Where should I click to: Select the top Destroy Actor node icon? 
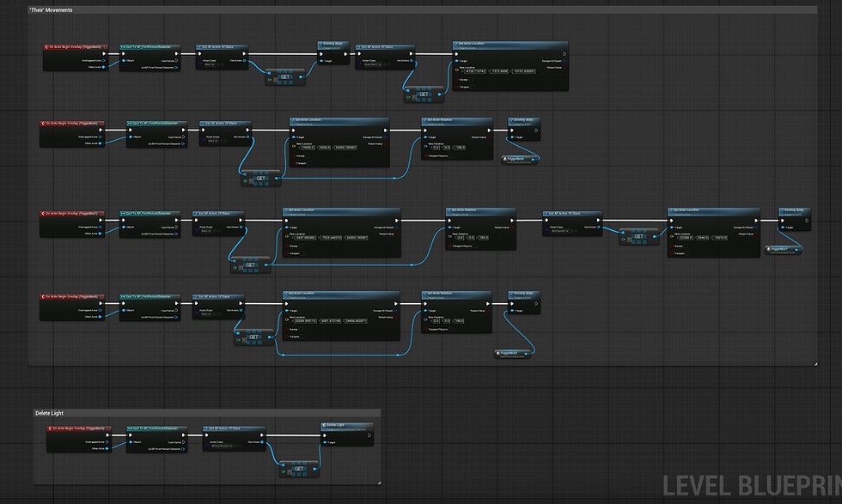point(321,45)
